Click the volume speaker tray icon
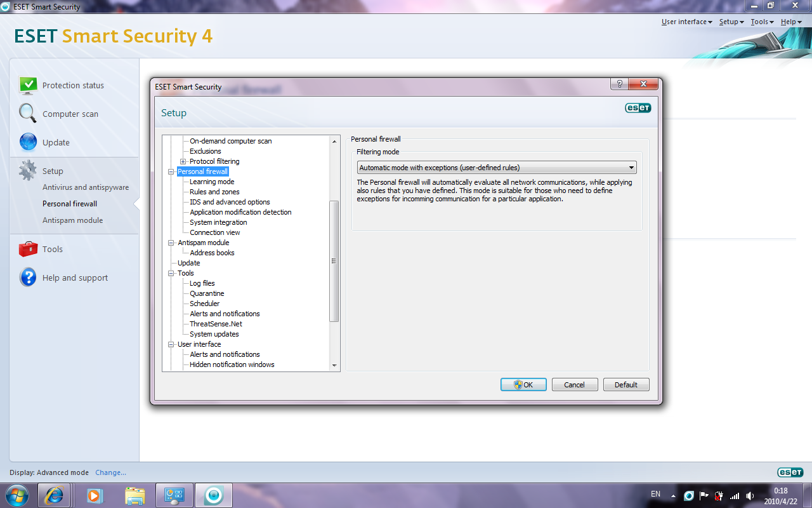This screenshot has width=812, height=508. [x=750, y=495]
